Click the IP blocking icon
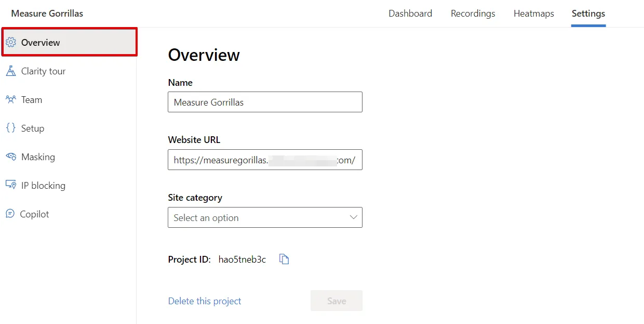644x324 pixels. coord(11,185)
